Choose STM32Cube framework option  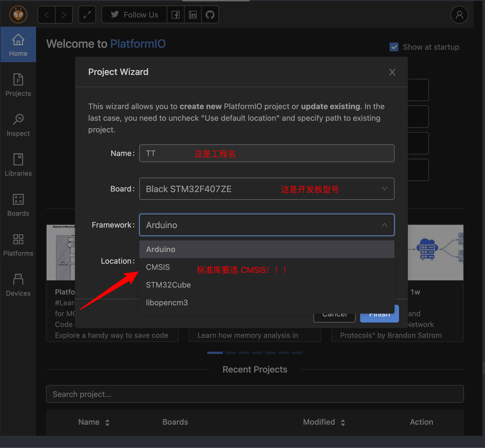tap(168, 285)
